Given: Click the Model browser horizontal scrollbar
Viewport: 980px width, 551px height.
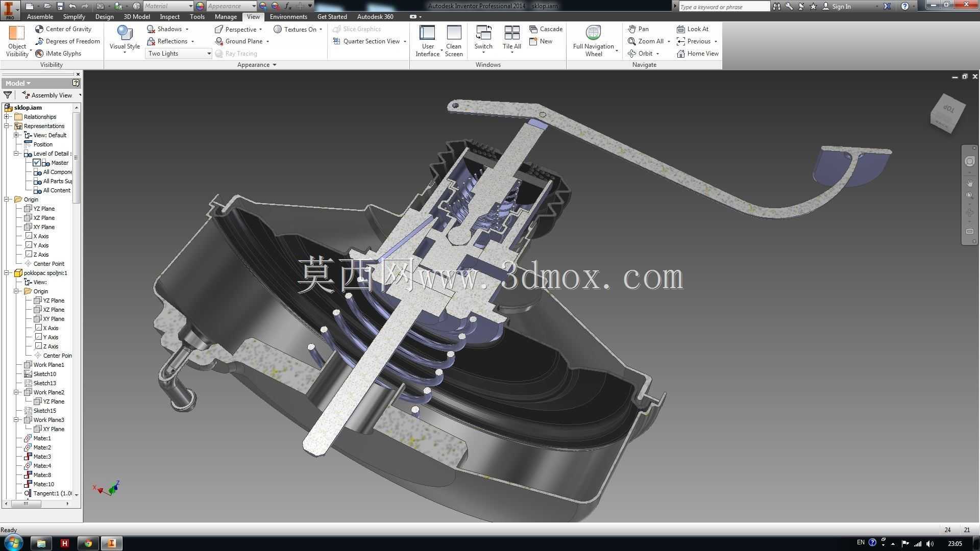Looking at the screenshot, I should tap(25, 504).
